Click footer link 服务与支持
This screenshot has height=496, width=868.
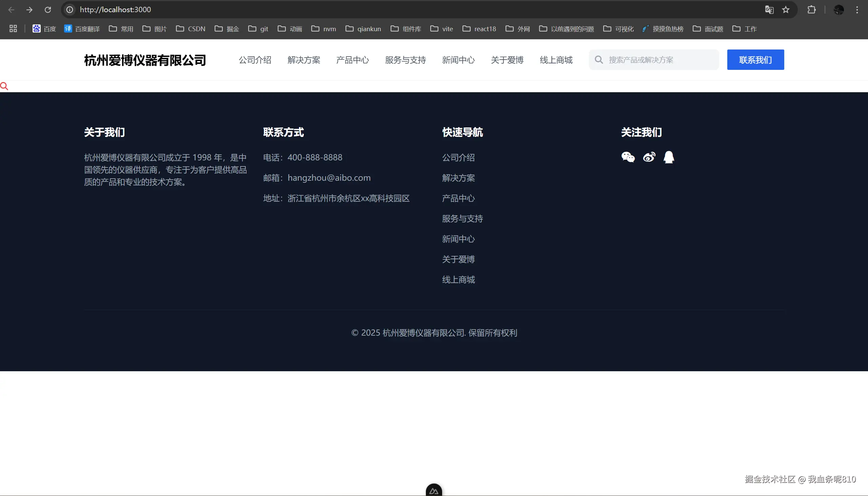462,219
